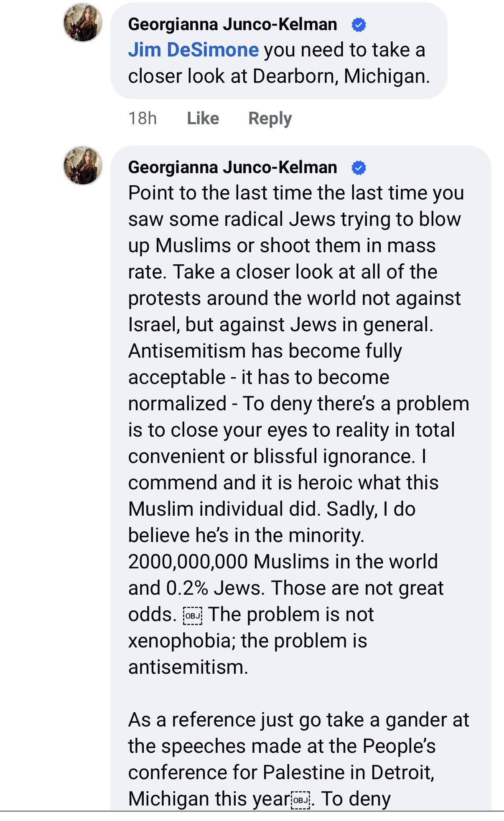Viewport: 504px width, 821px height.
Task: Open Georgianna Junco-Kelman name on the Dearborn comment
Action: tap(232, 24)
